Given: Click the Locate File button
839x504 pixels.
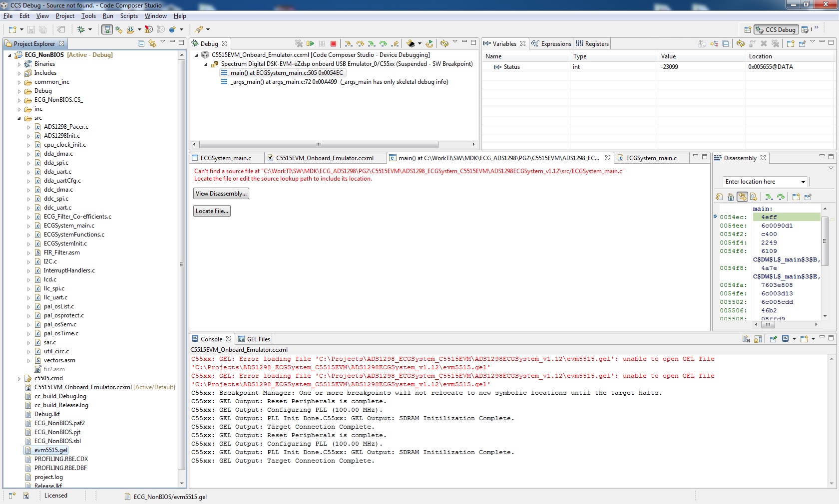Looking at the screenshot, I should pyautogui.click(x=212, y=211).
